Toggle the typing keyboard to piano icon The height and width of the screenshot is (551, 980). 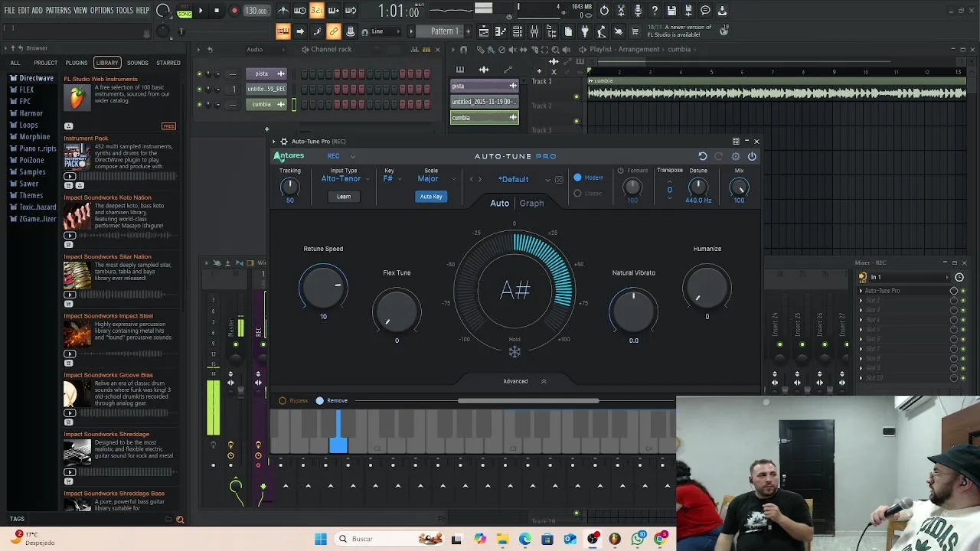click(x=283, y=31)
